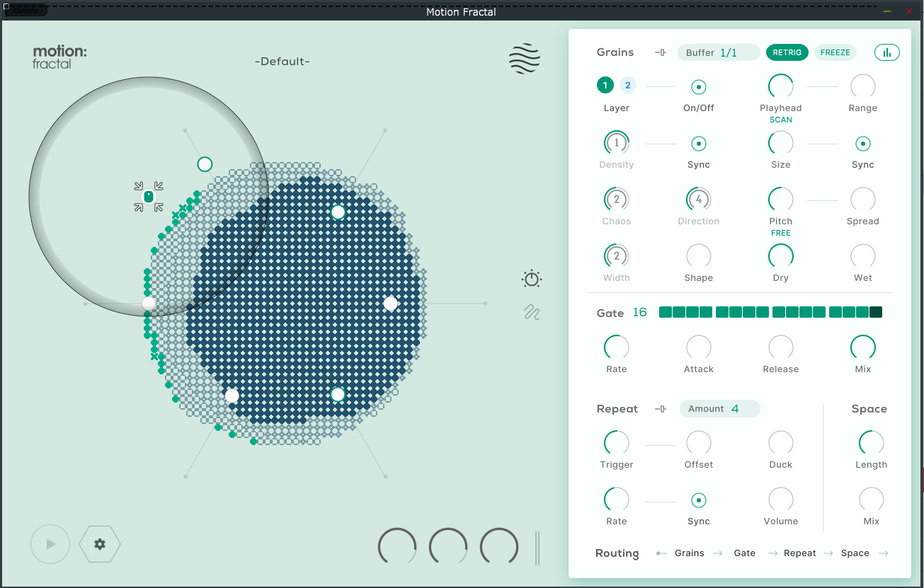Screen dimensions: 924x588
Task: Click the squiggle motion path icon
Action: click(x=532, y=312)
